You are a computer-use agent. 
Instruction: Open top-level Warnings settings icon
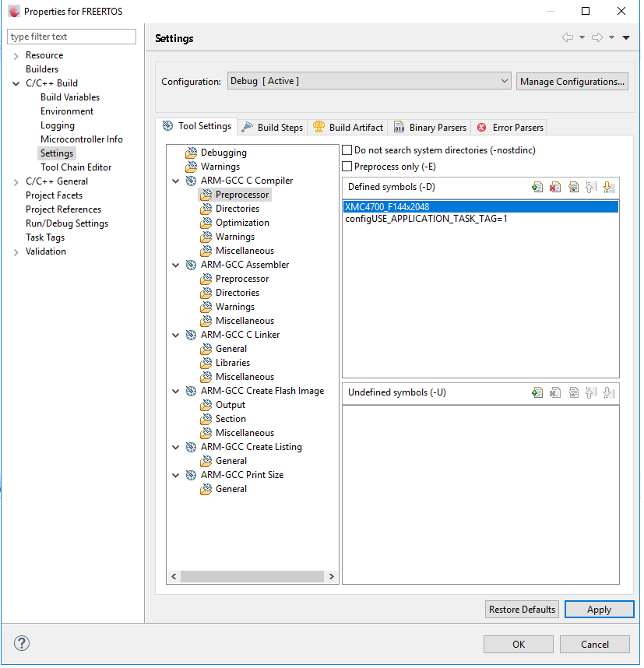[x=191, y=167]
